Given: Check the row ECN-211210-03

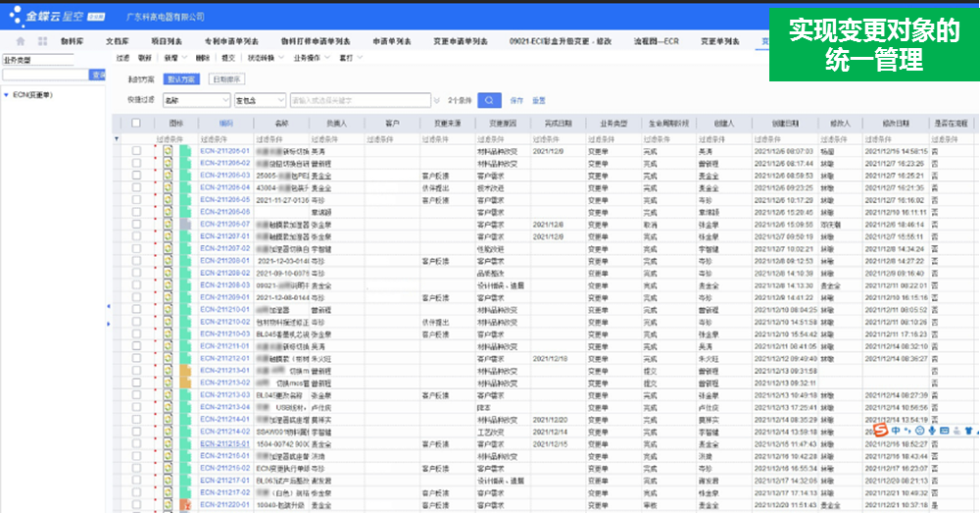Looking at the screenshot, I should coord(136,334).
